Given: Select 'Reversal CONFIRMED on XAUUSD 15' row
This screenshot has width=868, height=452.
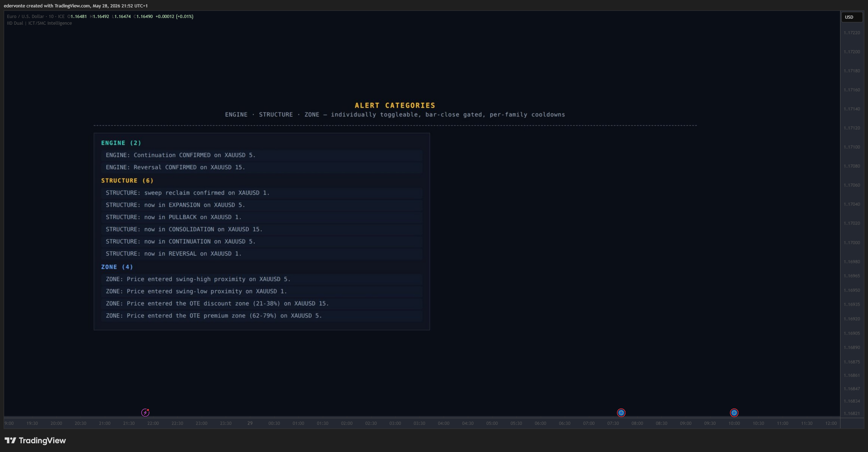Looking at the screenshot, I should click(x=262, y=167).
